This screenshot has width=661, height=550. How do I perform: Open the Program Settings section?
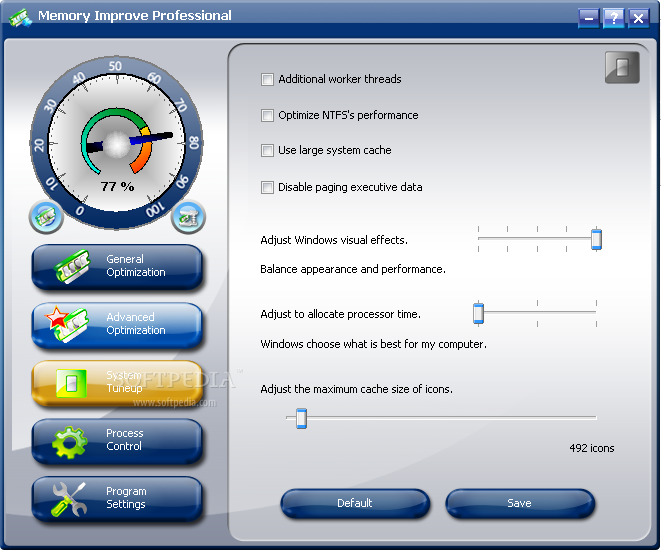point(117,499)
